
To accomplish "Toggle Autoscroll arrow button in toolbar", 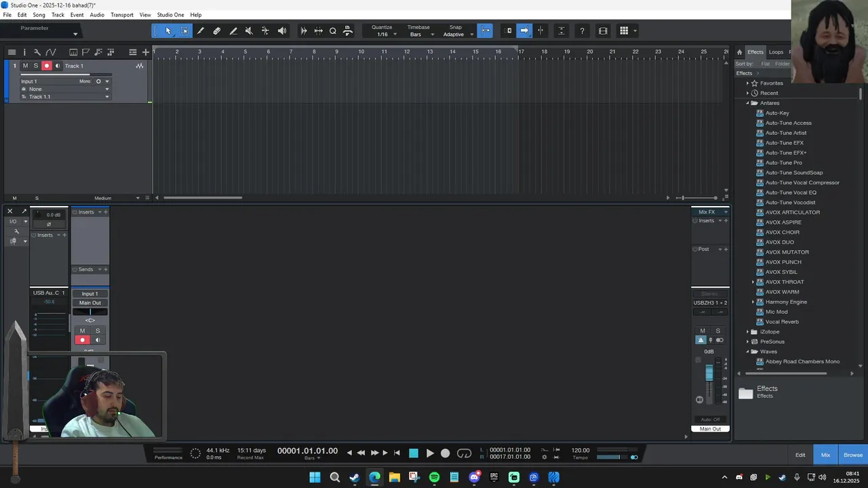I will 524,30.
